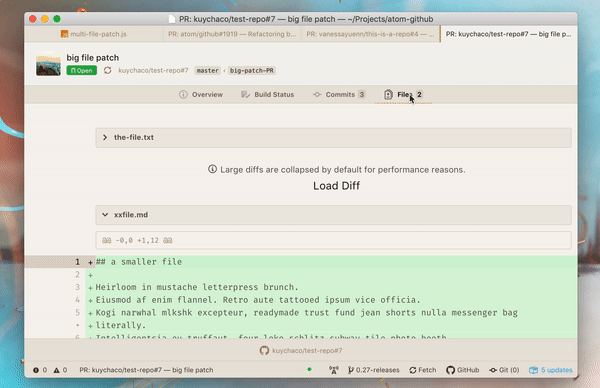Click the multi-file-patch.js JS file icon
The width and height of the screenshot is (600, 388).
click(64, 34)
